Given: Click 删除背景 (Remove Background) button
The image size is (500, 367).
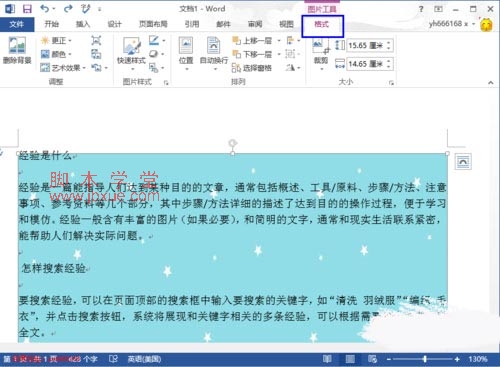Looking at the screenshot, I should tap(17, 50).
